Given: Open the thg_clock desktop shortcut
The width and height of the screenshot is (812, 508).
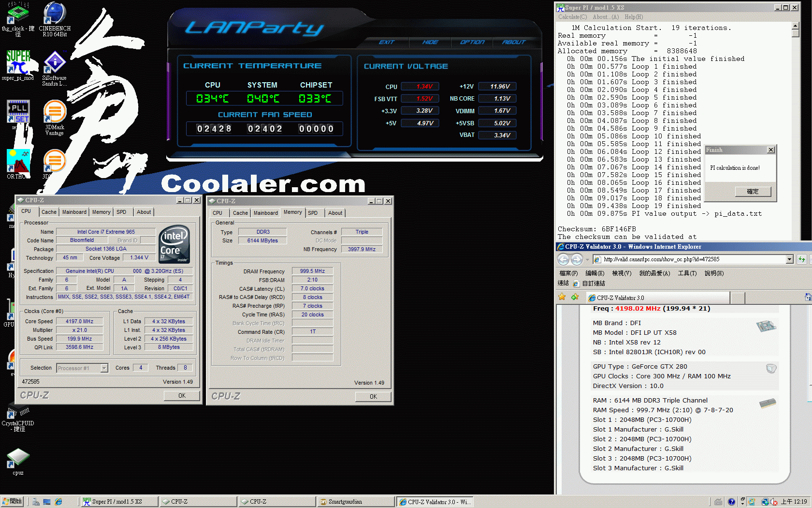Looking at the screenshot, I should pyautogui.click(x=18, y=19).
